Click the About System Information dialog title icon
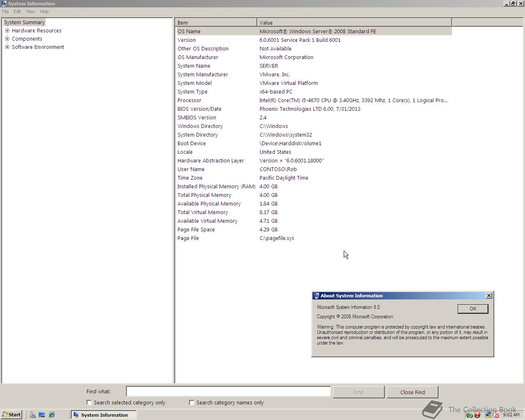This screenshot has width=525, height=420. click(316, 295)
